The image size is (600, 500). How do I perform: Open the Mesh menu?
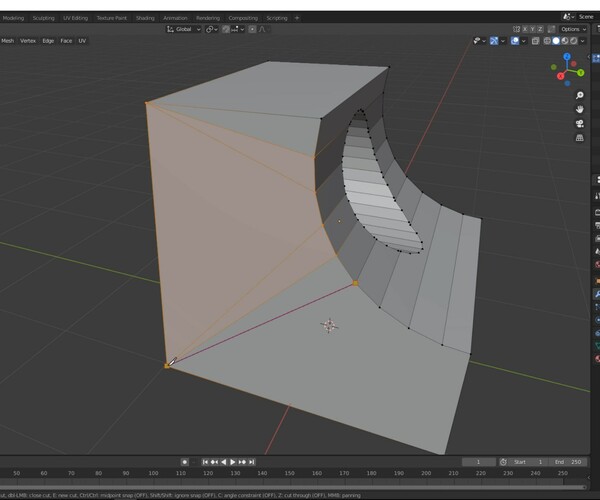(7, 41)
